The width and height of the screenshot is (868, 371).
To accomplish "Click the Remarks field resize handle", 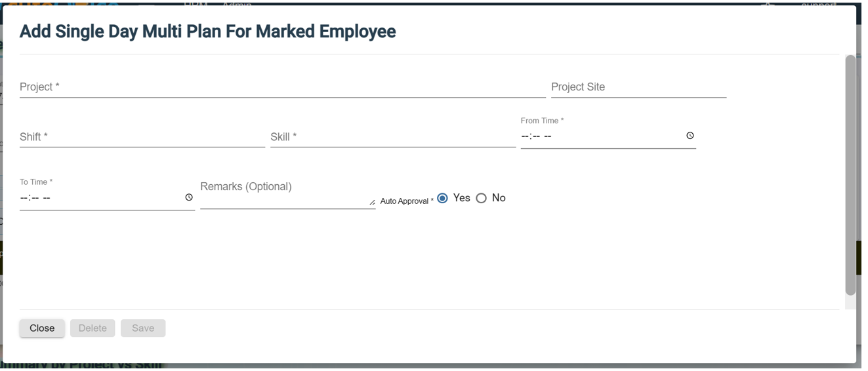I will (x=372, y=203).
